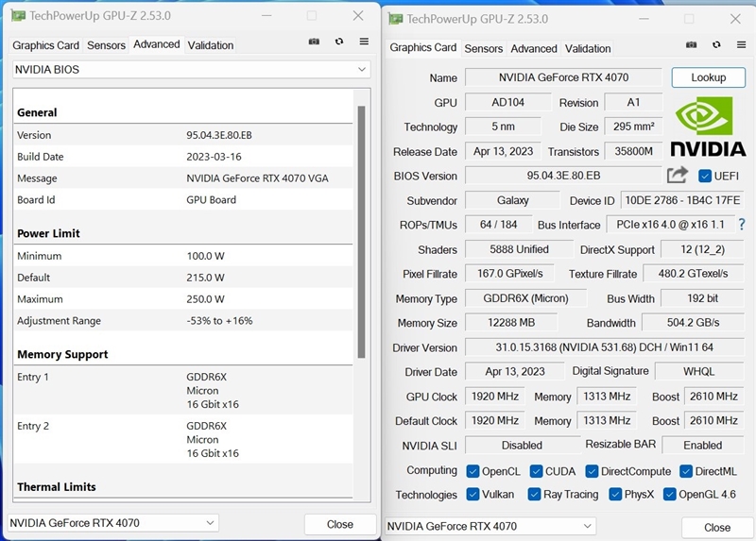Click Build Date value 2023-03-16
Screen dimensions: 756x541
215,157
